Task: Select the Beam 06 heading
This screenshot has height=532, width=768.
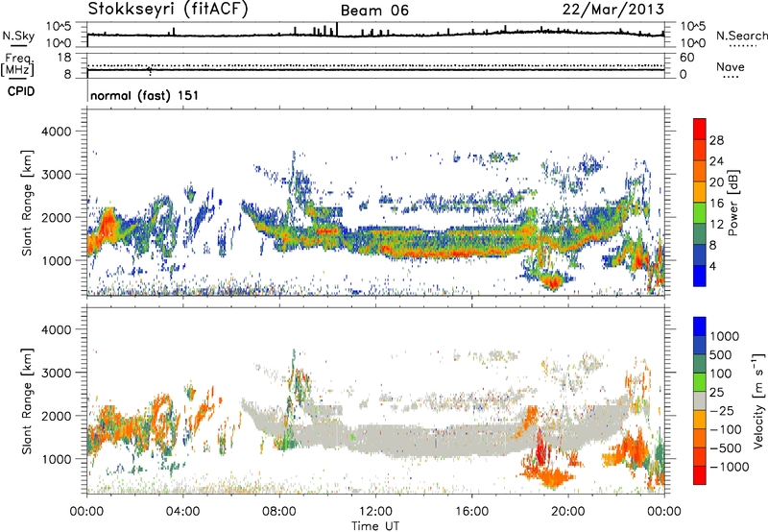Action: tap(374, 11)
